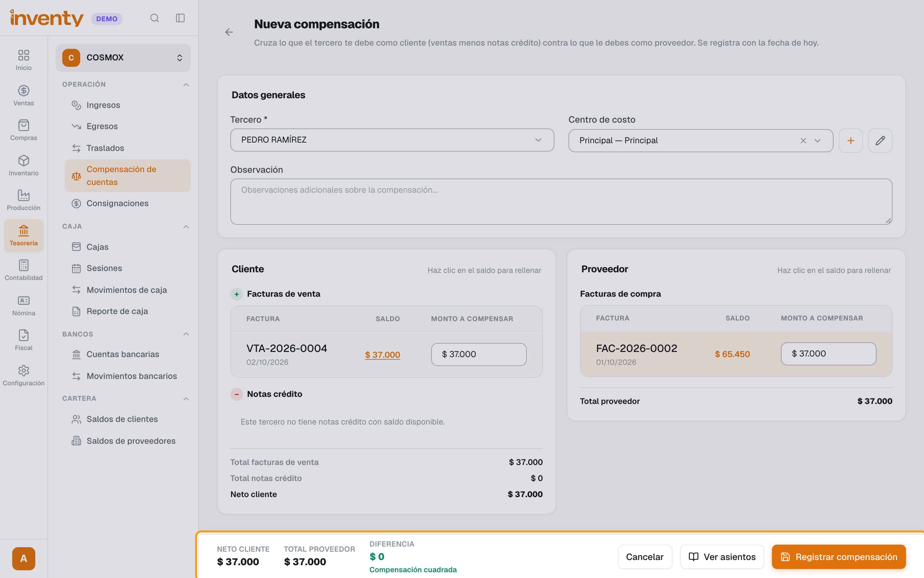The height and width of the screenshot is (578, 924).
Task: Open Inventario module icon
Action: (24, 165)
